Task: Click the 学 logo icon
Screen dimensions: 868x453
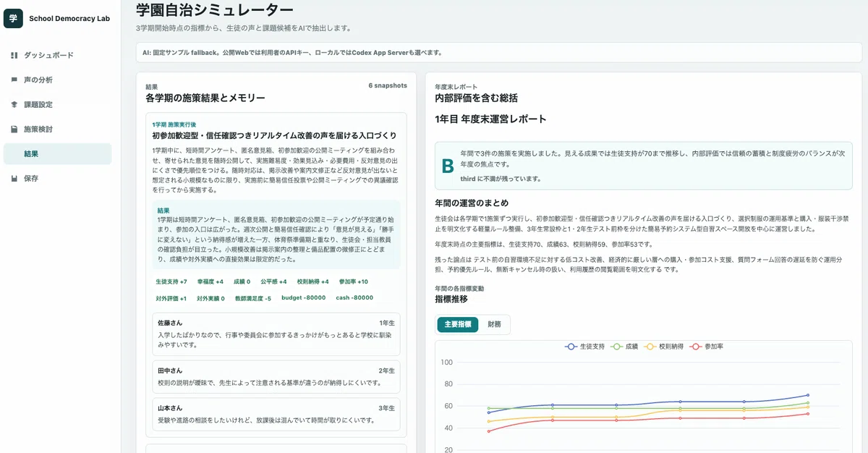Action: 13,18
